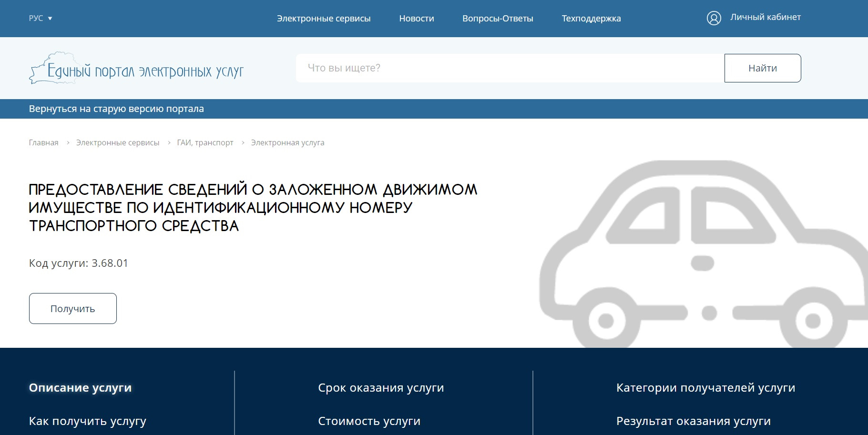The image size is (868, 435).
Task: Open the Вопросы-Ответы menu item
Action: pos(498,19)
